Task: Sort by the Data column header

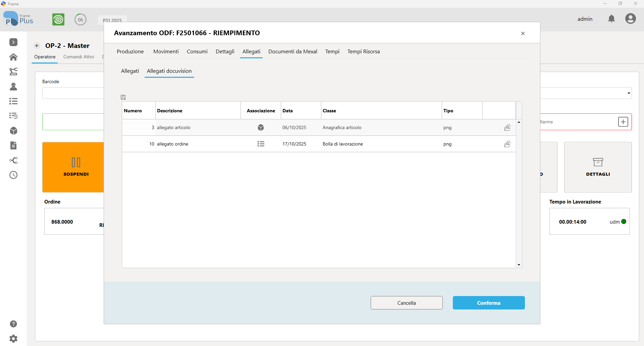Action: pyautogui.click(x=301, y=111)
